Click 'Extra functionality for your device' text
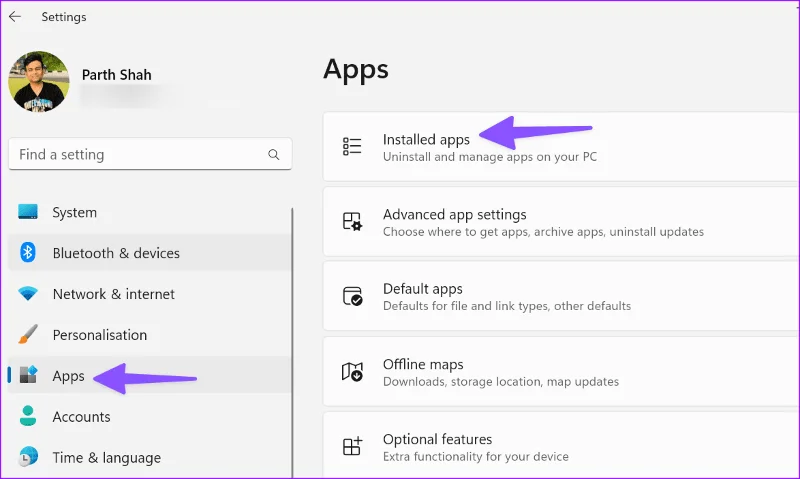The image size is (800, 479). [x=476, y=457]
